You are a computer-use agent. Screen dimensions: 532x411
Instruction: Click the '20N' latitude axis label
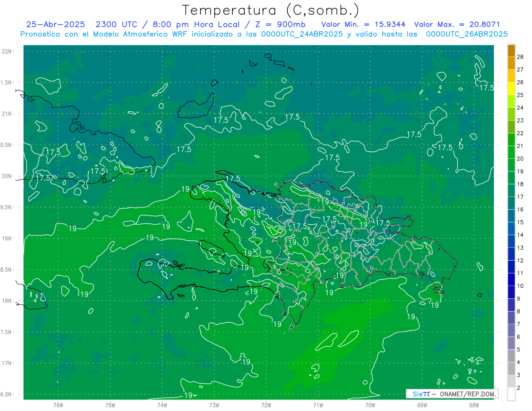[x=7, y=176]
